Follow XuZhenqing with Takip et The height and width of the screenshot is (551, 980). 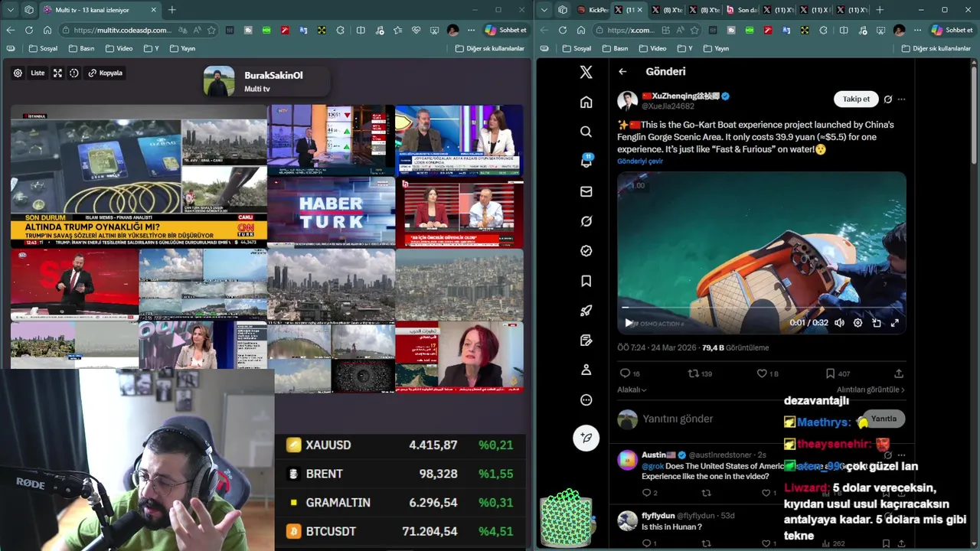tap(856, 99)
